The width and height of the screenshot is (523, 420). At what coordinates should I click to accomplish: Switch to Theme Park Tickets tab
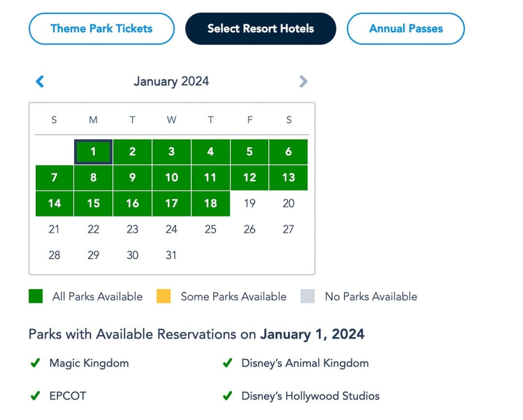coord(102,29)
